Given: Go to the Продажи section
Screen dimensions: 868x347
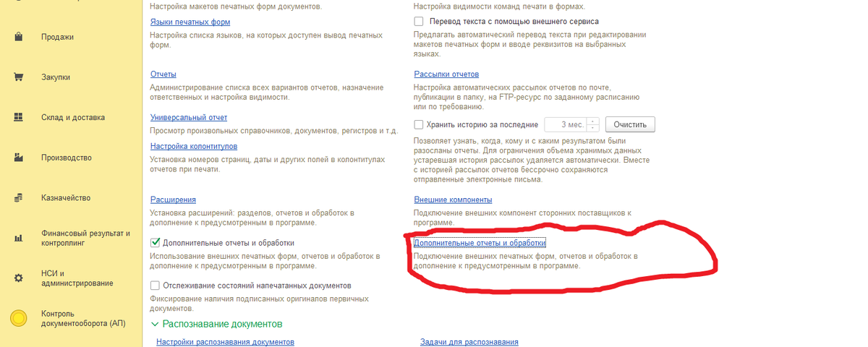Looking at the screenshot, I should (x=57, y=37).
